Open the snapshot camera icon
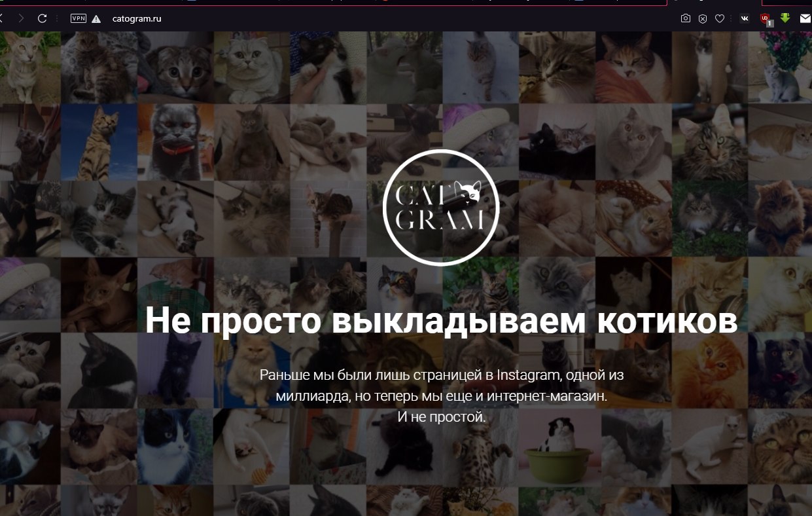This screenshot has height=516, width=812. click(x=685, y=19)
